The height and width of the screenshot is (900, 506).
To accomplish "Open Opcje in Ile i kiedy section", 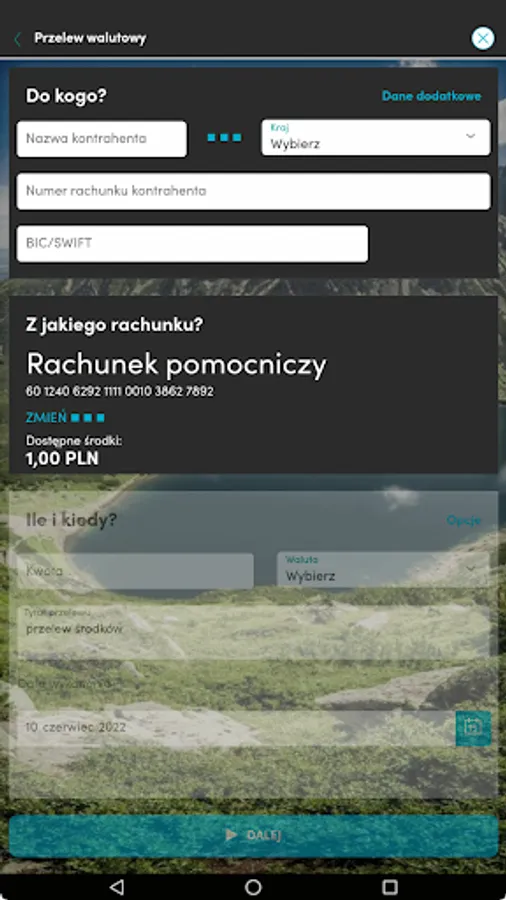I will pos(464,521).
